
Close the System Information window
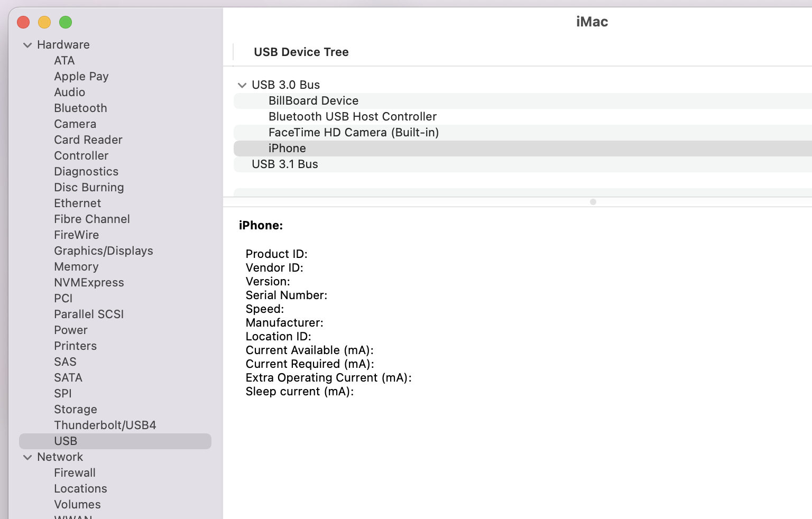click(23, 22)
